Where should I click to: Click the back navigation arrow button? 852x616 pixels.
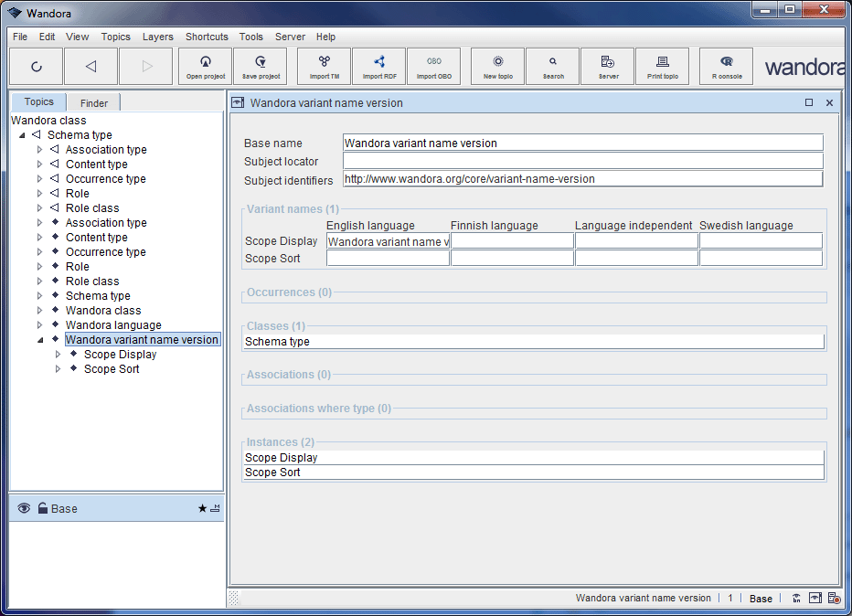[90, 66]
